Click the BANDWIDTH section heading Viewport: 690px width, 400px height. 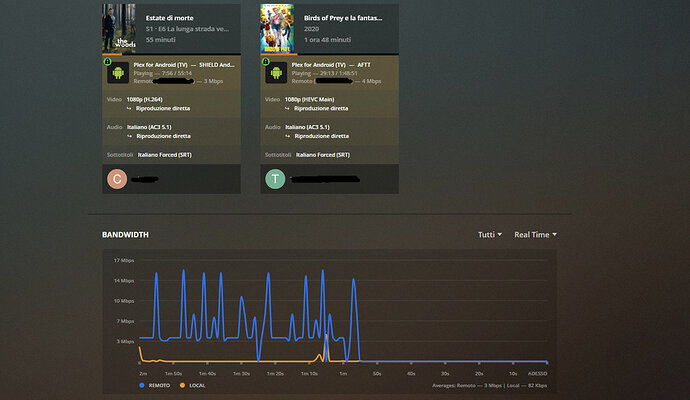tap(125, 235)
